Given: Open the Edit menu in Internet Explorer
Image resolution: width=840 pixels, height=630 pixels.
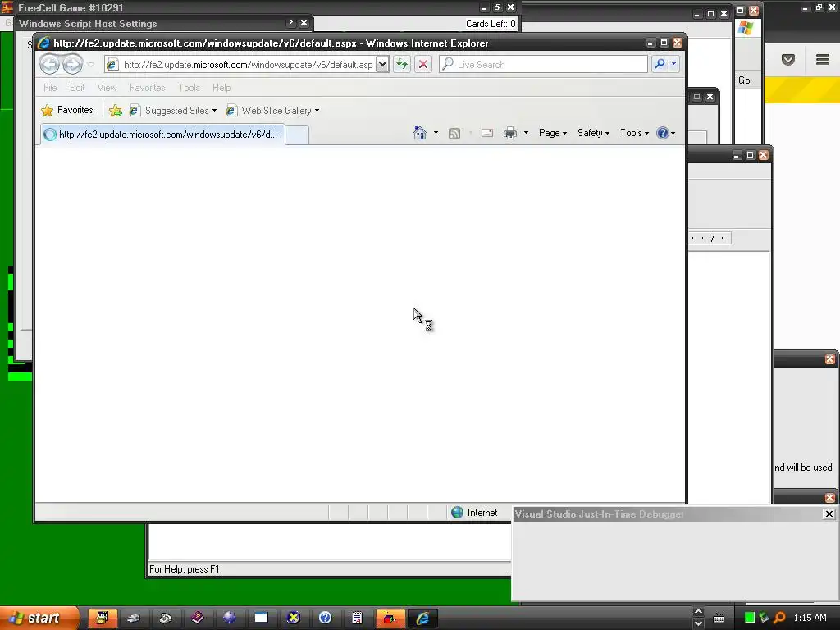Looking at the screenshot, I should click(77, 87).
